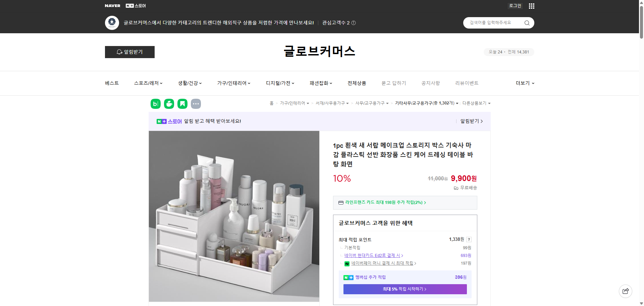The width and height of the screenshot is (644, 306).
Task: Open the 네이버 현대카드 Ed2 payment link
Action: coord(373,255)
